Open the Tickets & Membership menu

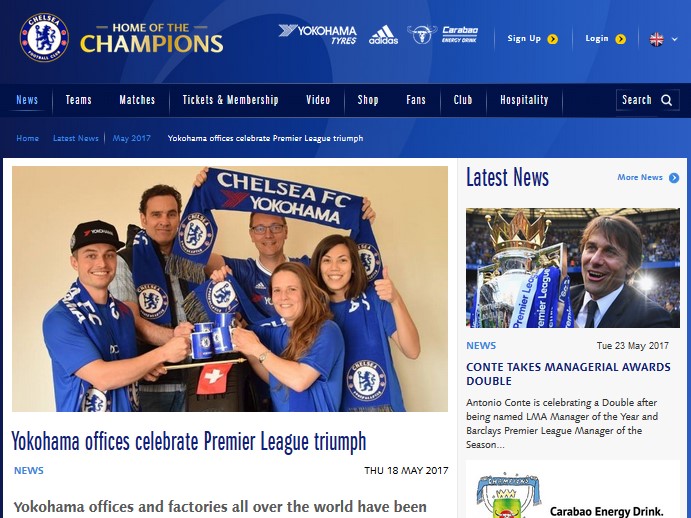click(230, 100)
